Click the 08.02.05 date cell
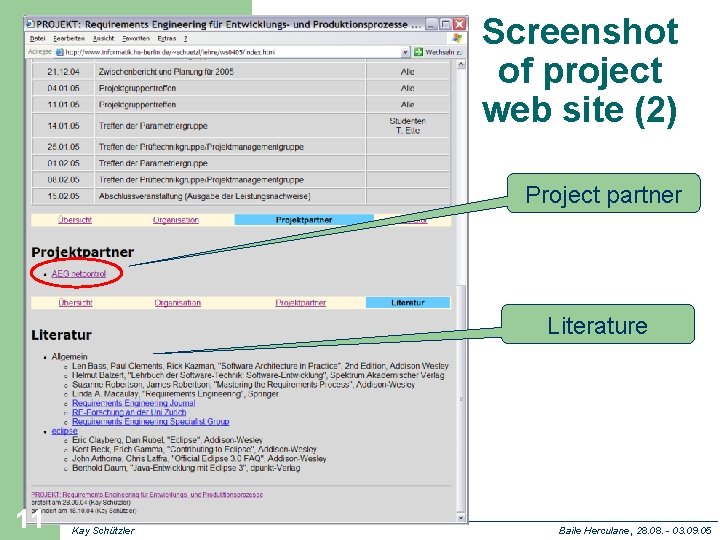 pyautogui.click(x=63, y=180)
